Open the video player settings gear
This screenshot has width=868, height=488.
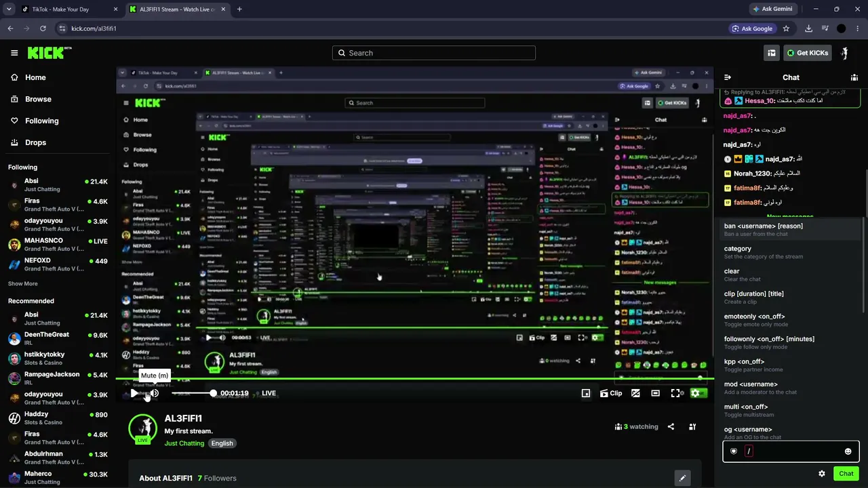point(695,393)
